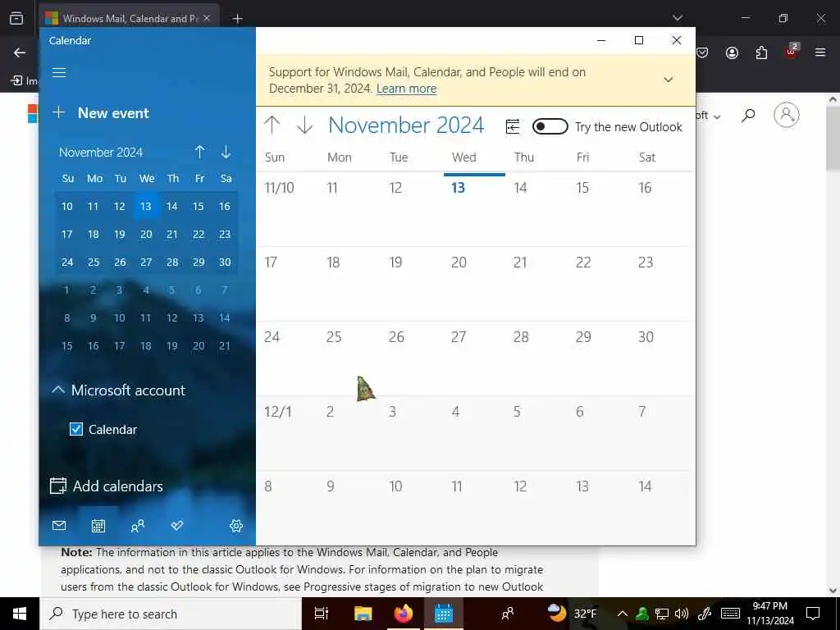840x630 pixels.
Task: Open imported bookmarks item in bookmarks bar
Action: 25,80
